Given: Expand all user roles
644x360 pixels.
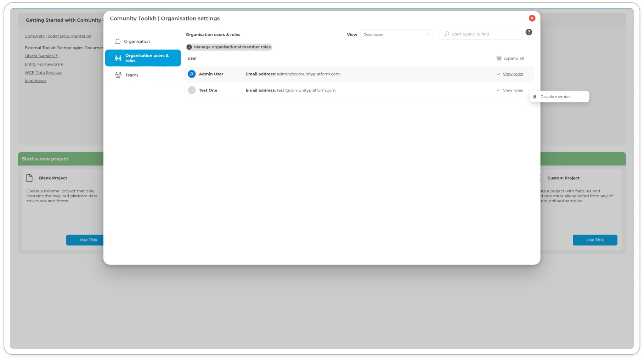Looking at the screenshot, I should [x=513, y=58].
